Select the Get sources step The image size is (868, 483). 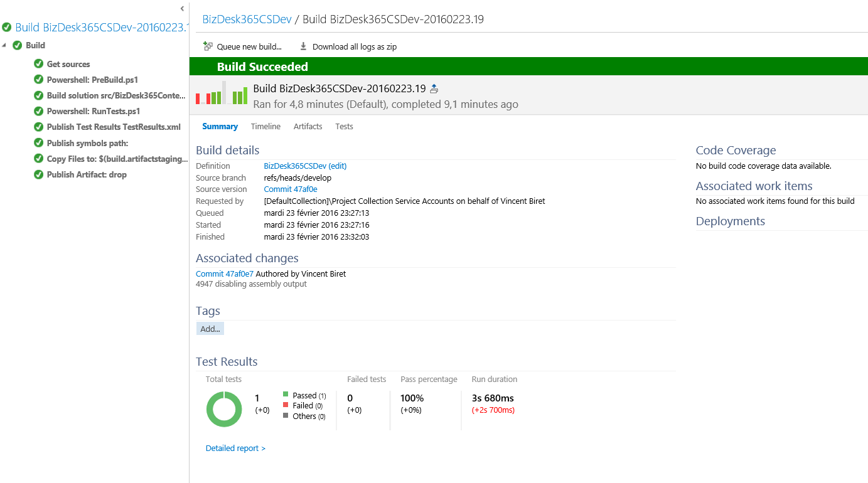click(68, 64)
